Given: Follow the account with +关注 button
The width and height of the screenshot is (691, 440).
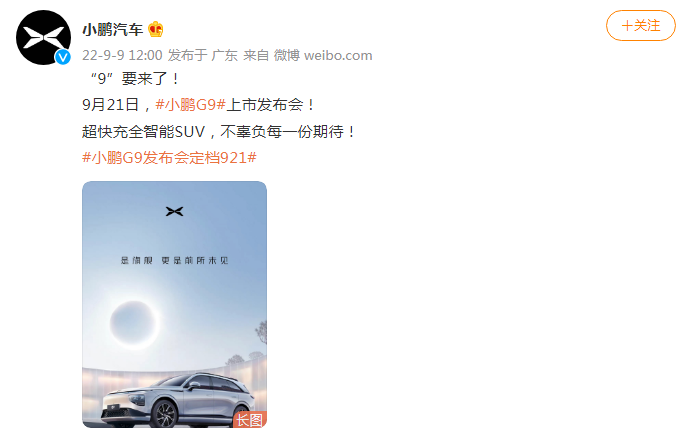Looking at the screenshot, I should 640,26.
